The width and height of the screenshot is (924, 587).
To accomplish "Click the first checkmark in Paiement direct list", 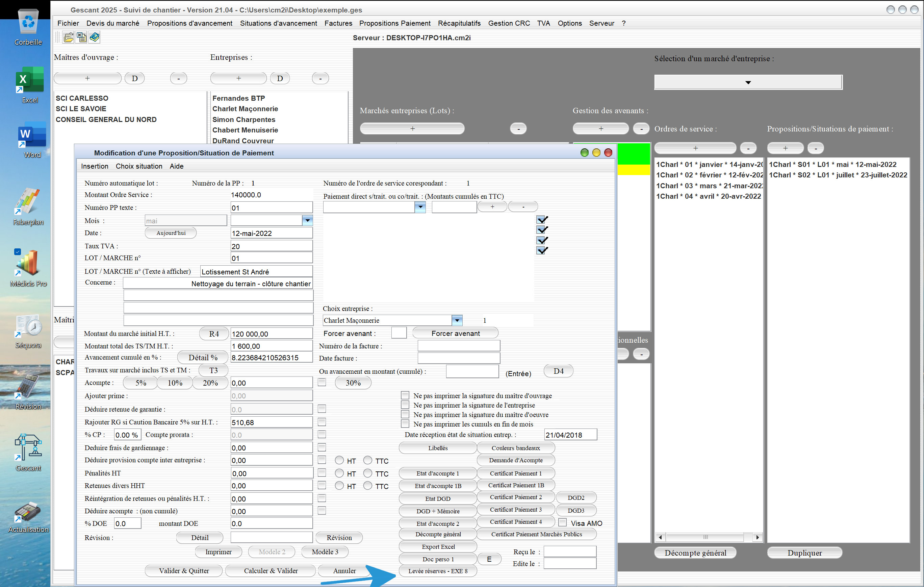I will coord(542,220).
